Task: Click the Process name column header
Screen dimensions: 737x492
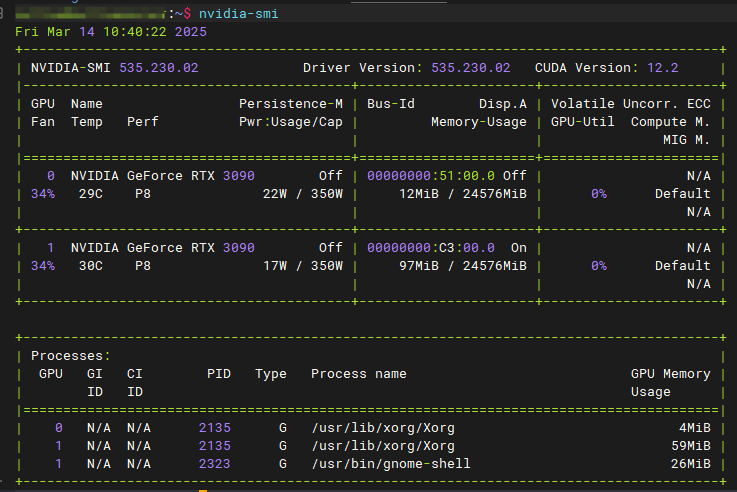Action: pos(359,374)
